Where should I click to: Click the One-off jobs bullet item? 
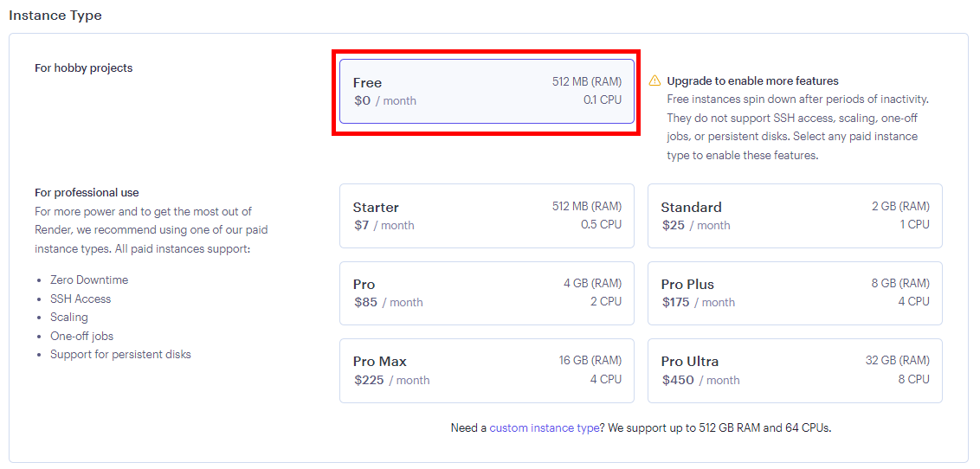coord(81,337)
